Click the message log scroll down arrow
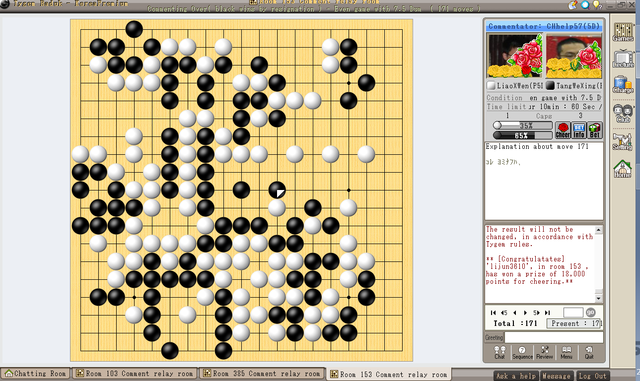This screenshot has width=640, height=381. [x=598, y=299]
